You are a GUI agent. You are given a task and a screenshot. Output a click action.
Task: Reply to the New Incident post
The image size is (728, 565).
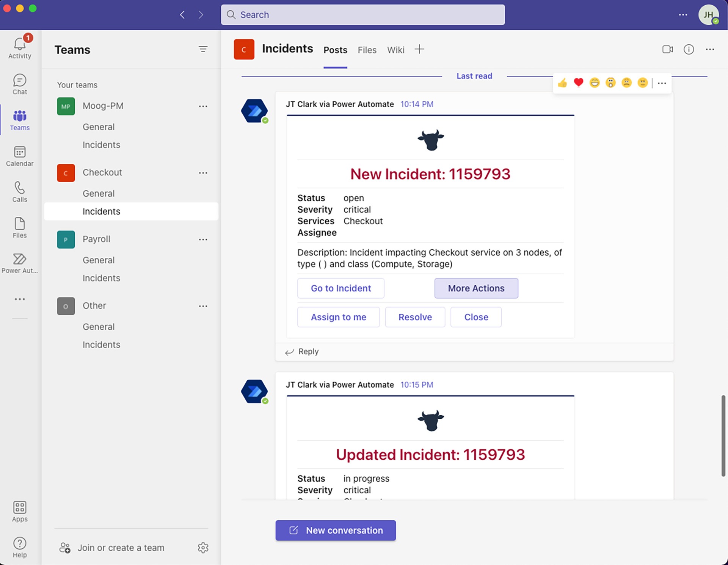[x=302, y=352]
